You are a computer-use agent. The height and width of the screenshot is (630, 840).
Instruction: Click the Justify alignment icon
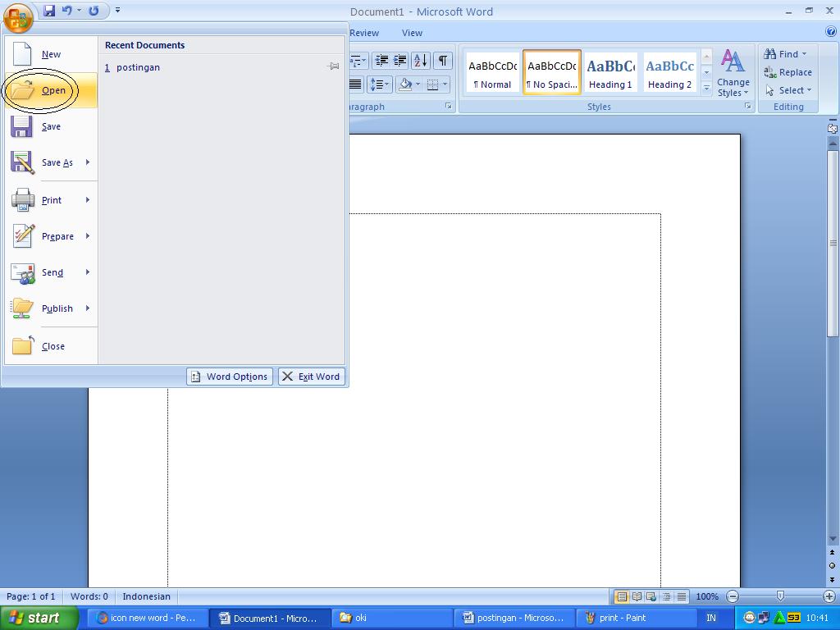[x=356, y=84]
